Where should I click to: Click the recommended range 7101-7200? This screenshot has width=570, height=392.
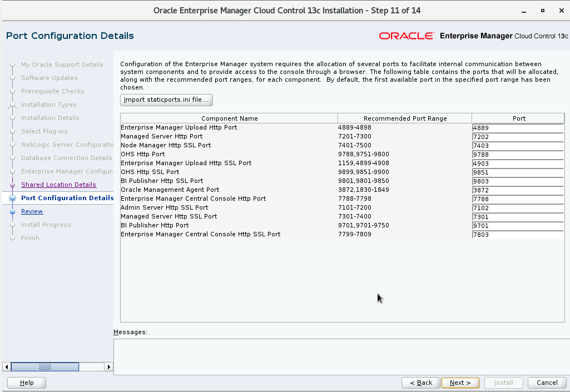355,207
